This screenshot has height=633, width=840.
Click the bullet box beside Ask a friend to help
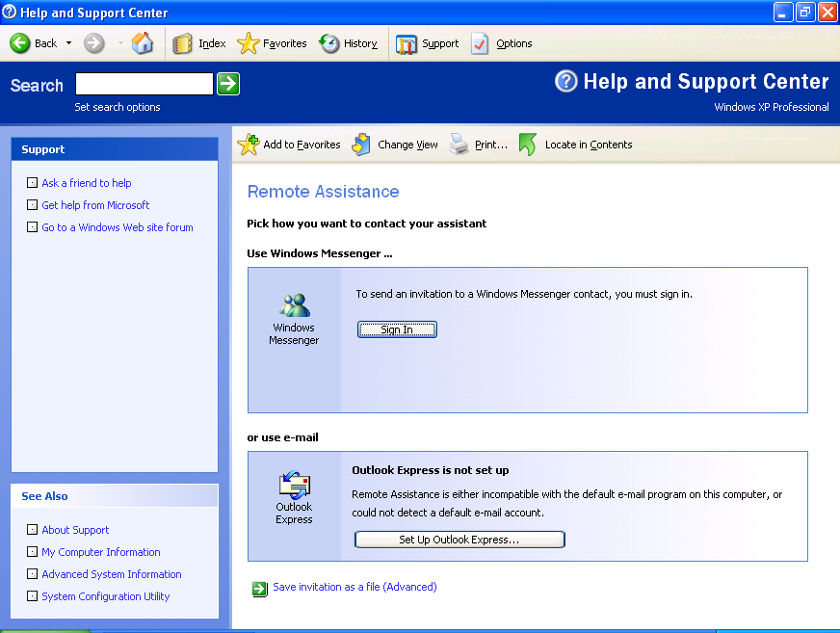pyautogui.click(x=32, y=183)
